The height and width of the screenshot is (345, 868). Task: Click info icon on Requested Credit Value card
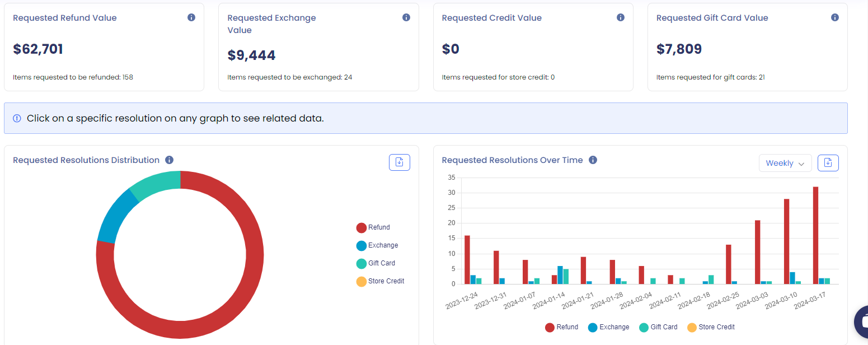click(x=620, y=17)
